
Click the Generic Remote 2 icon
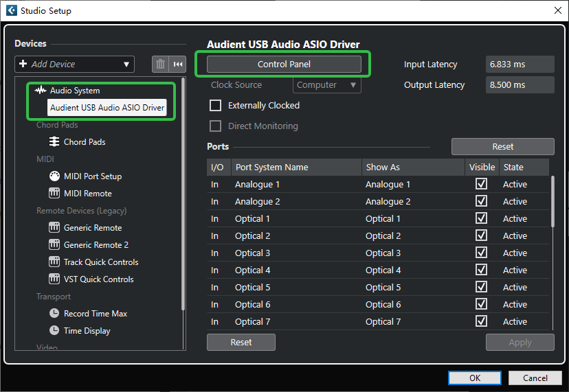point(54,244)
